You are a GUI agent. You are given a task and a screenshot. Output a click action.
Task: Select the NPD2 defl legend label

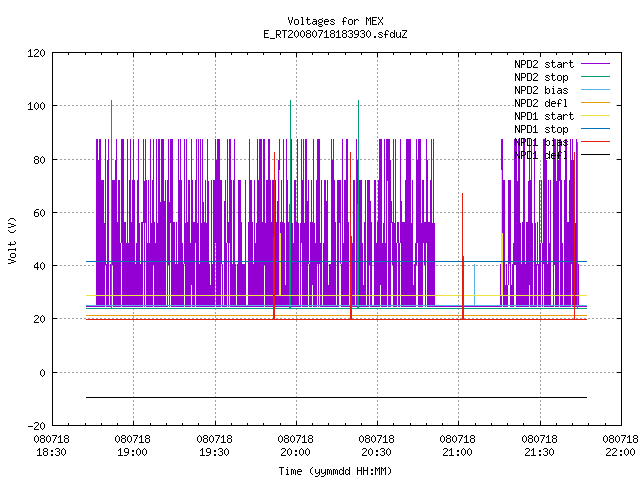541,103
